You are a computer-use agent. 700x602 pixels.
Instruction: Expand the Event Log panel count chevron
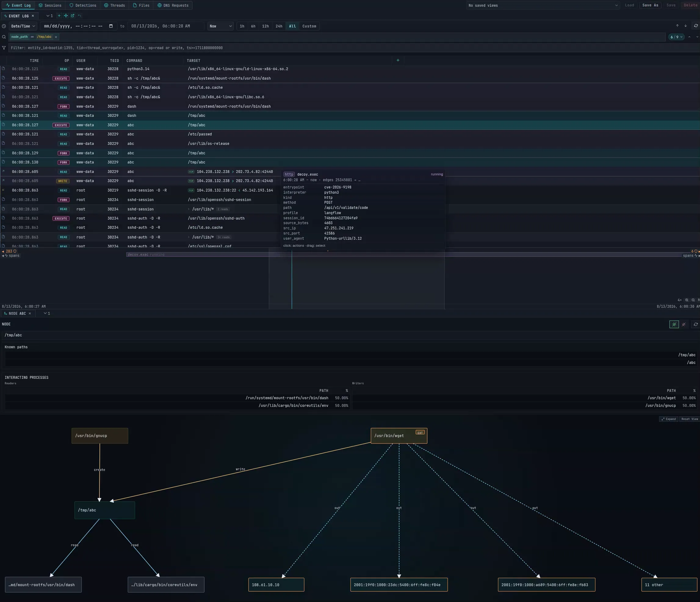(x=49, y=16)
